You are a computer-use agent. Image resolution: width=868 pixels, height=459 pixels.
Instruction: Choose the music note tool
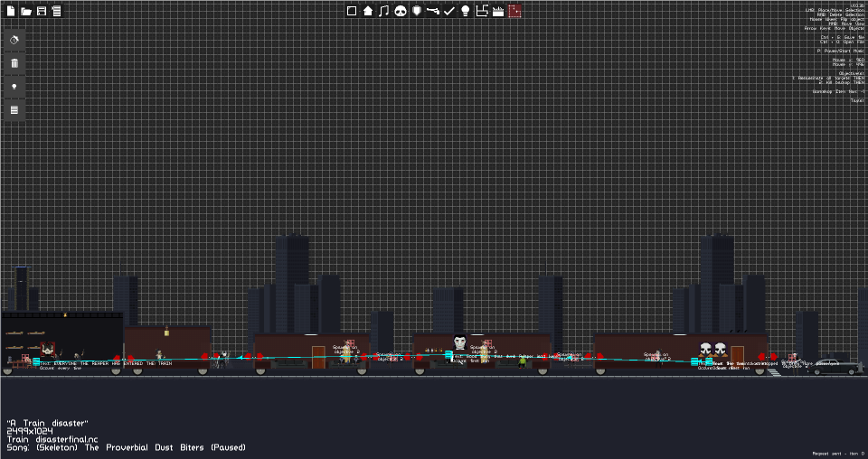pyautogui.click(x=383, y=11)
